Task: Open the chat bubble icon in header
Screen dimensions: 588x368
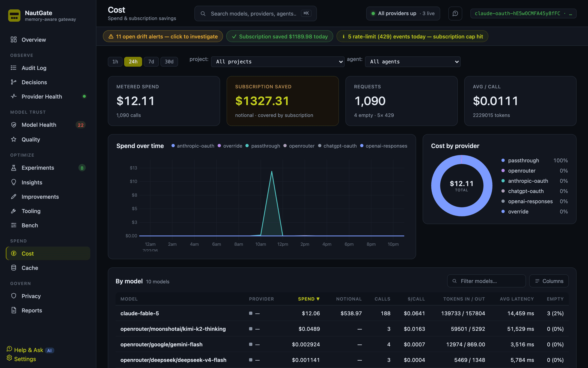Action: pyautogui.click(x=455, y=13)
